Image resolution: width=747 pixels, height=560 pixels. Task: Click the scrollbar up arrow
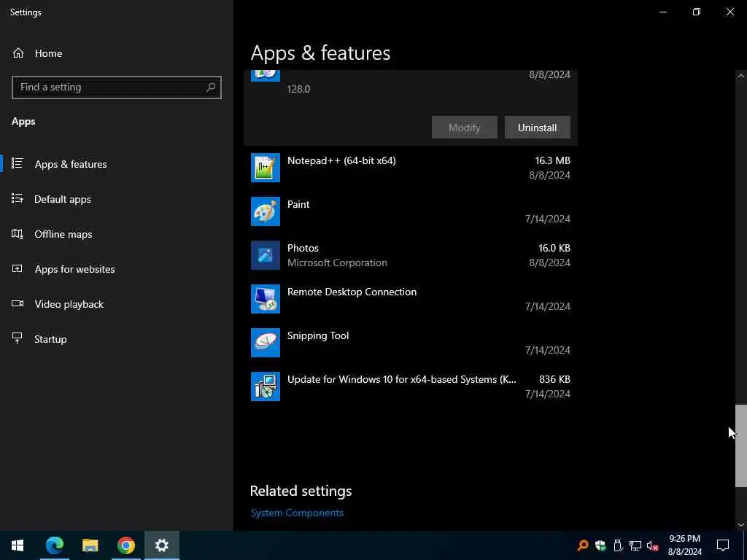pyautogui.click(x=741, y=75)
